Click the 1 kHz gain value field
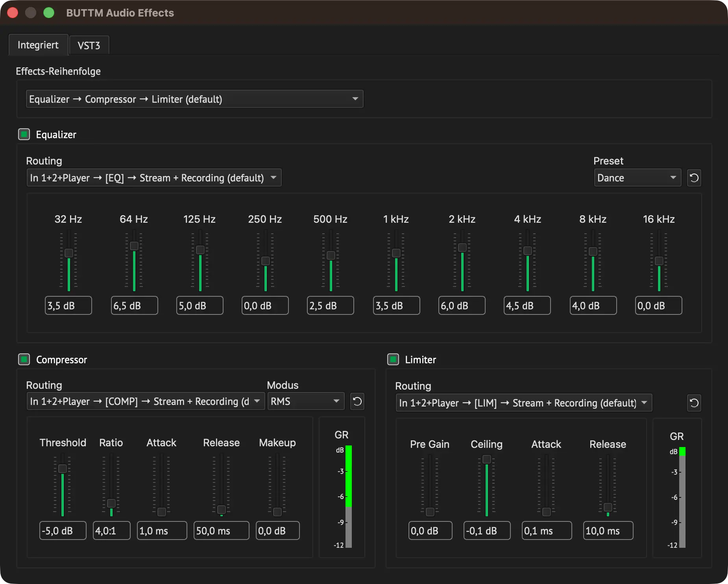This screenshot has width=728, height=584. pos(397,305)
